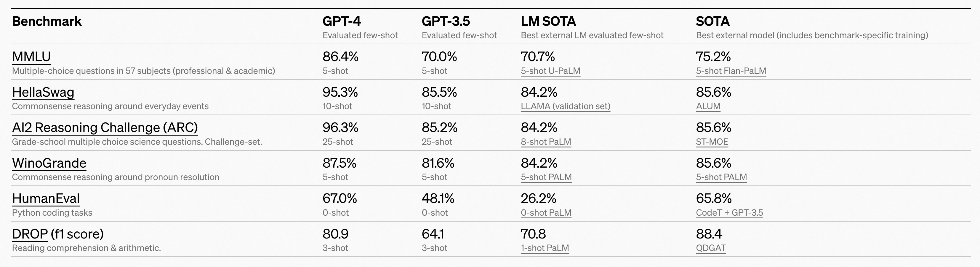Click the QDGAT reference link
This screenshot has width=980, height=267.
pos(711,248)
